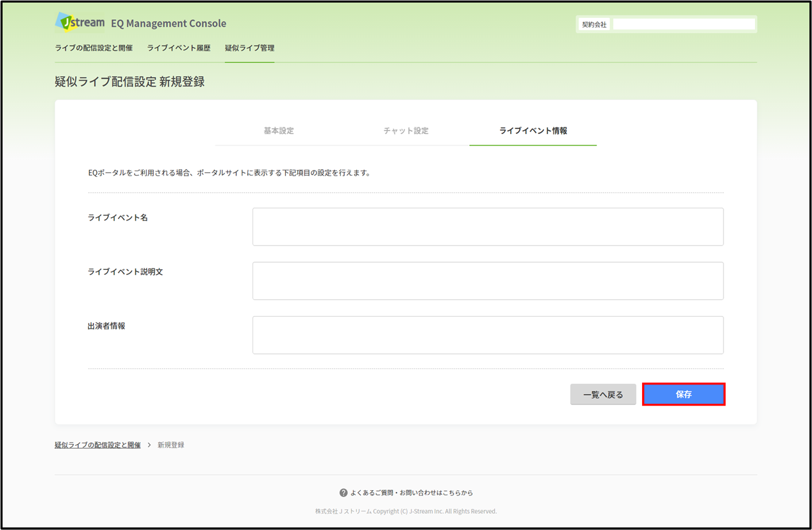This screenshot has width=812, height=530.
Task: Open ライブの配信設定と開催 menu
Action: pos(94,48)
